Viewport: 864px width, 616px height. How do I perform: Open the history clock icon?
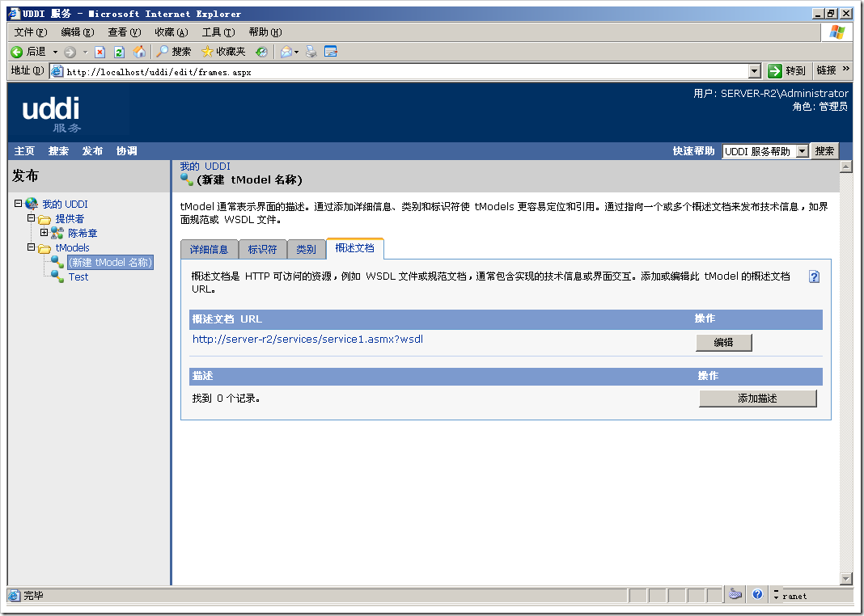coord(261,52)
